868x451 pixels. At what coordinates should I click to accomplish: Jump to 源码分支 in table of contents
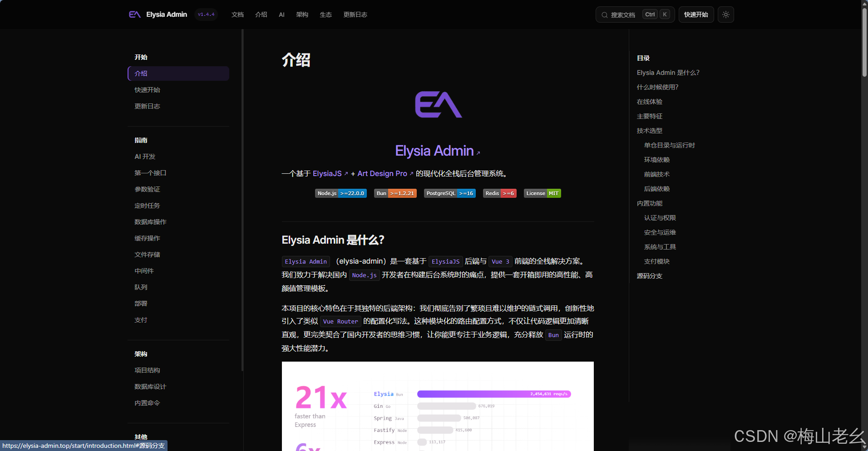650,276
